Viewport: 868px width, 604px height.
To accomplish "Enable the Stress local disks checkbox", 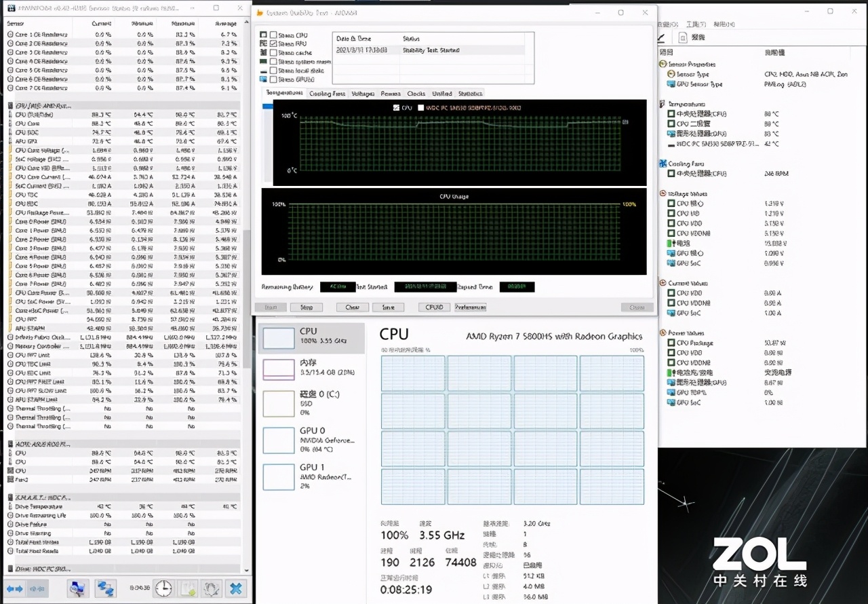I will click(x=273, y=70).
